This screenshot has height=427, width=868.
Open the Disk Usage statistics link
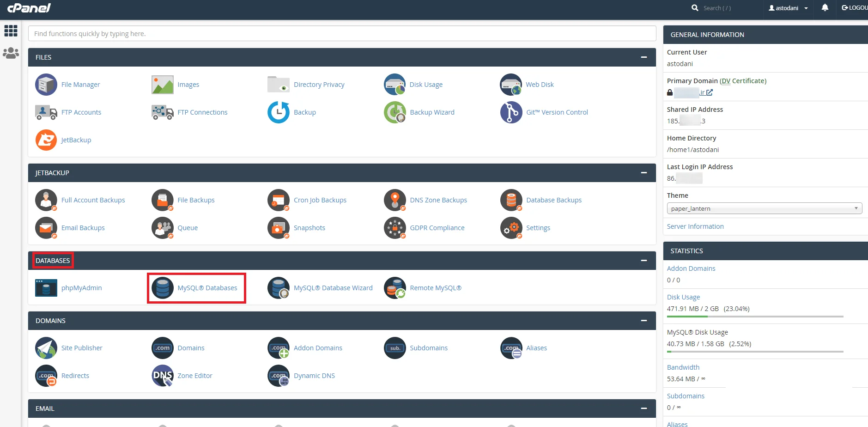tap(683, 297)
